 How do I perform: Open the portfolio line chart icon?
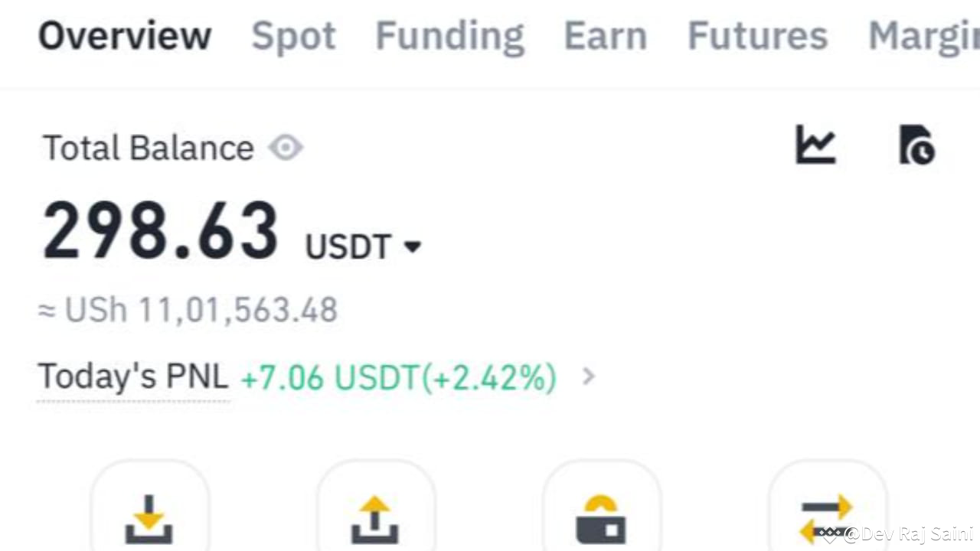(815, 145)
